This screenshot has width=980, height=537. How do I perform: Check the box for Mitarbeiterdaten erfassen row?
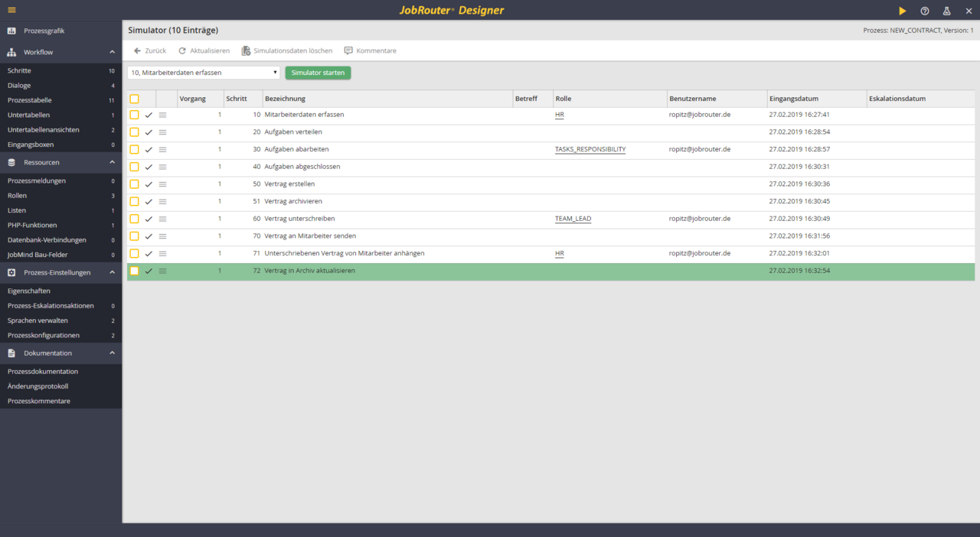pyautogui.click(x=134, y=115)
